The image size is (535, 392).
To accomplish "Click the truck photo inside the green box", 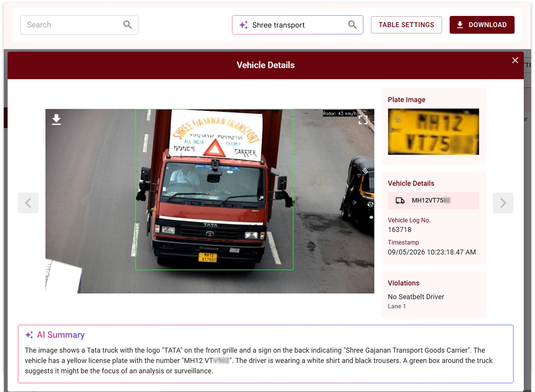I will coord(214,189).
